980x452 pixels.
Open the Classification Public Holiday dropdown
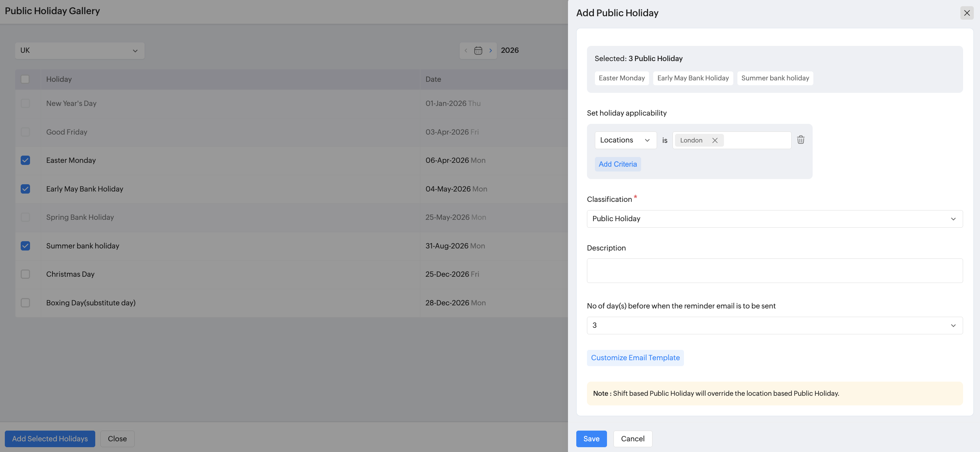(774, 219)
